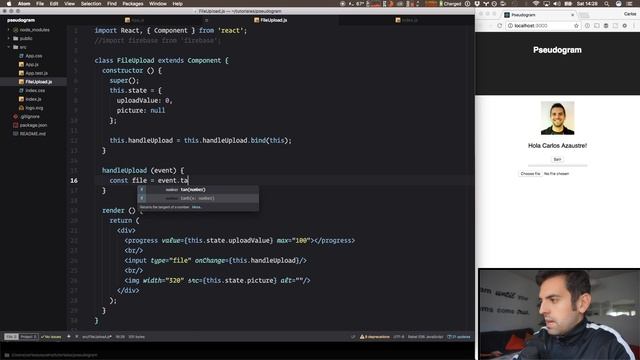Open Spotlight search in the menu bar
Image resolution: width=640 pixels, height=360 pixels.
pyautogui.click(x=607, y=4)
